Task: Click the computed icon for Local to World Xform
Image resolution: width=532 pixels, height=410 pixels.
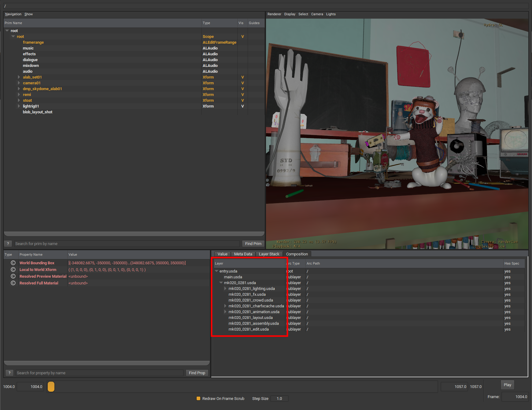Action: pyautogui.click(x=13, y=269)
